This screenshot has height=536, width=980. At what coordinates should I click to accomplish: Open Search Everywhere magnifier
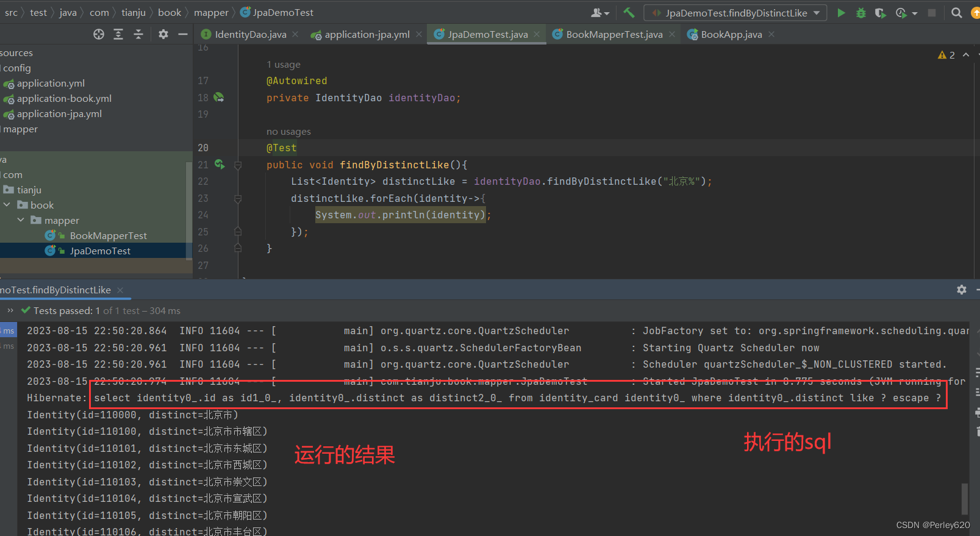click(957, 13)
